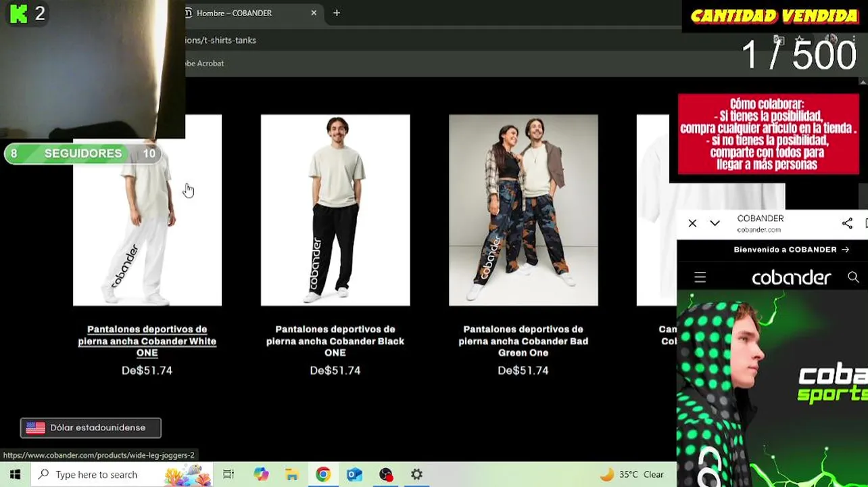This screenshot has width=868, height=487.
Task: Open the weather widget showing 35°C Clear
Action: click(x=631, y=474)
